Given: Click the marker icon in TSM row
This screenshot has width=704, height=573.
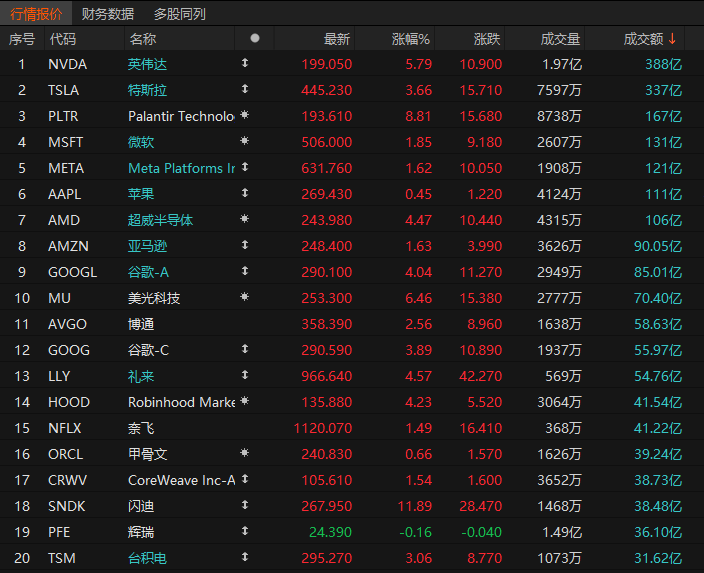Looking at the screenshot, I should tap(245, 557).
